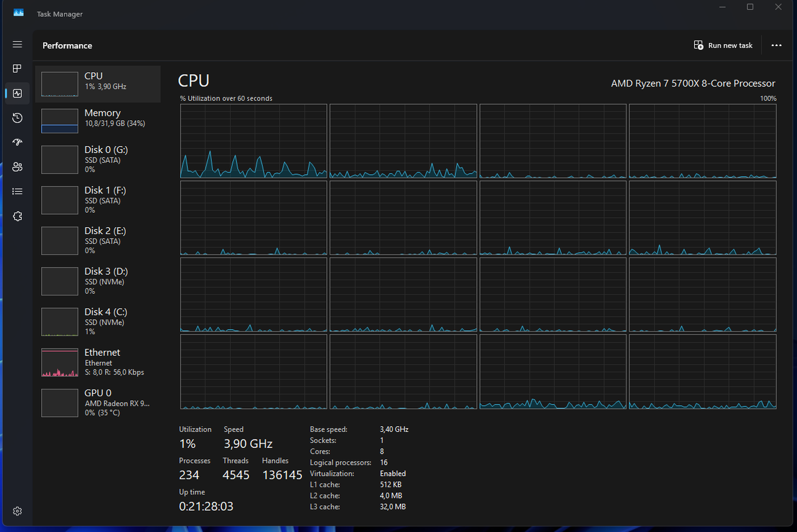
Task: Click the Memory 10,8/31,9 GB (34%) text
Action: tap(115, 124)
